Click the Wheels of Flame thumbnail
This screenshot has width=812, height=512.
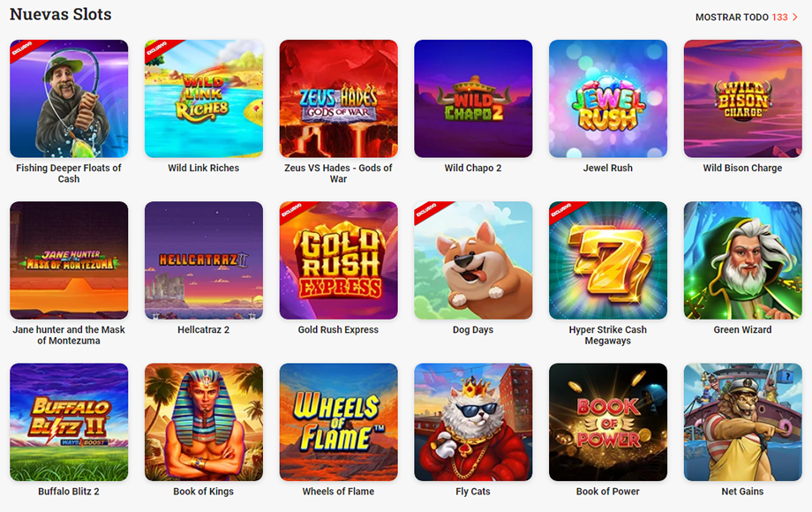[339, 422]
